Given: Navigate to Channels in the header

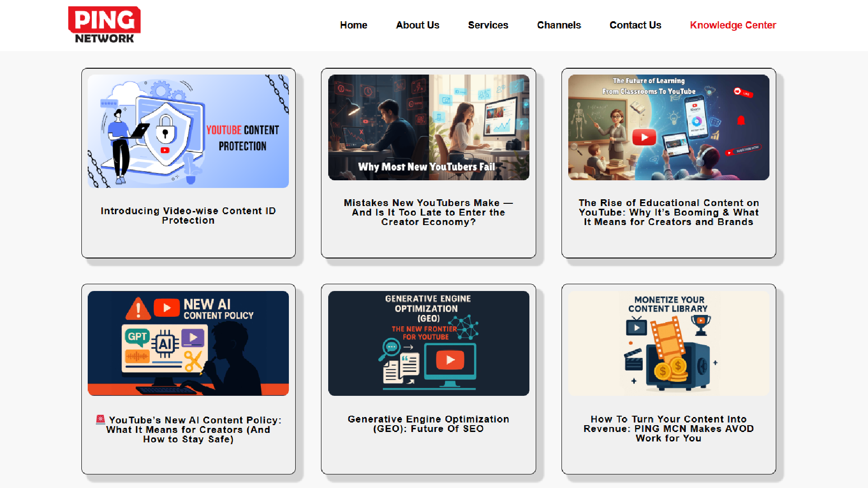Looking at the screenshot, I should (x=559, y=25).
